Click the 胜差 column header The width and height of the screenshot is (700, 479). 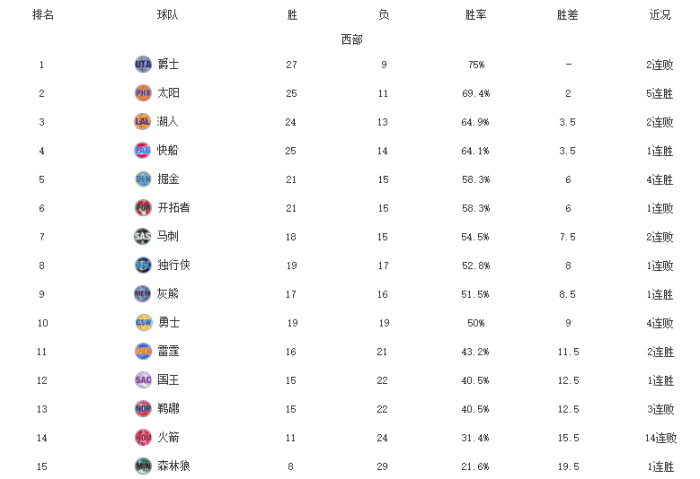pyautogui.click(x=567, y=15)
